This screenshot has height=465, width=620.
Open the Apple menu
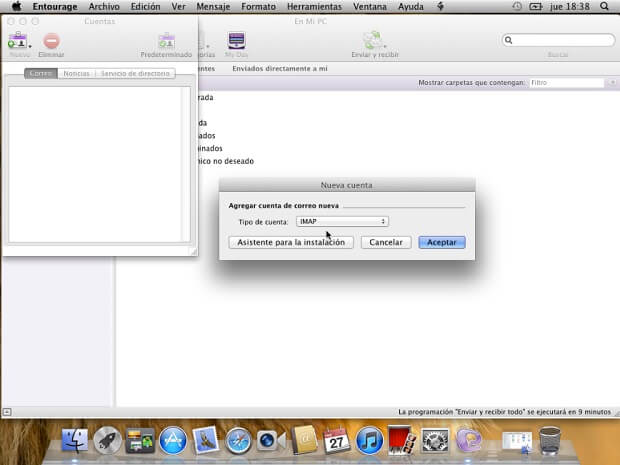pyautogui.click(x=16, y=6)
